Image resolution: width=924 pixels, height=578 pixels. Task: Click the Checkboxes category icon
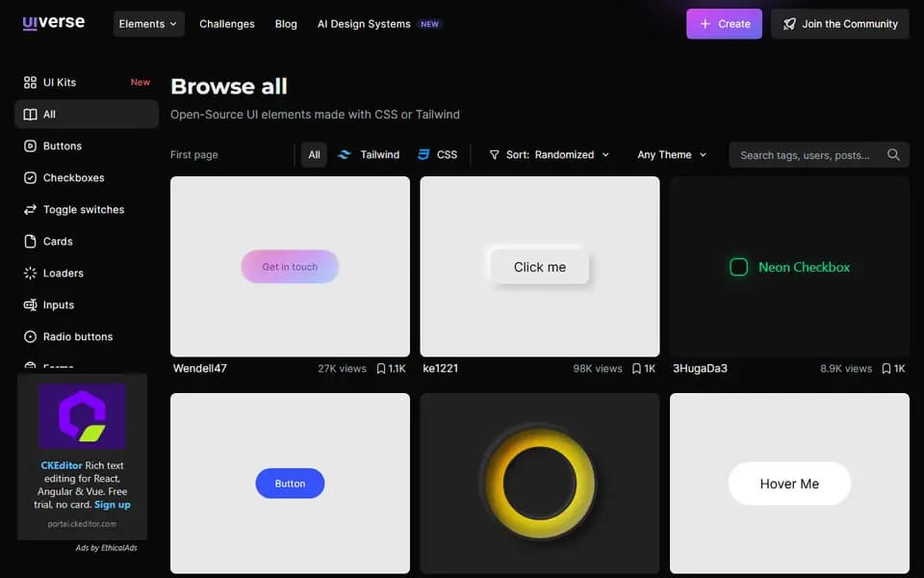click(30, 178)
